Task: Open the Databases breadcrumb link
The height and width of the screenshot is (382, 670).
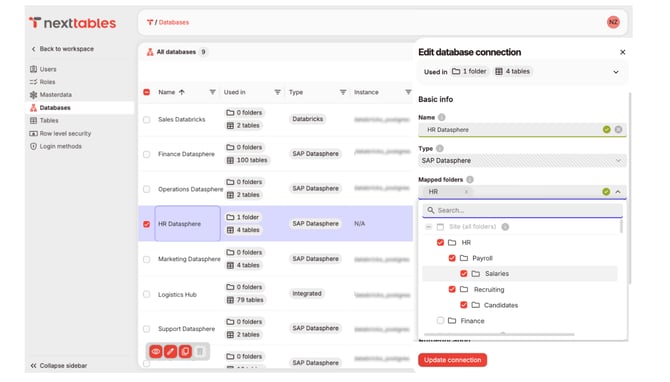Action: click(x=173, y=22)
